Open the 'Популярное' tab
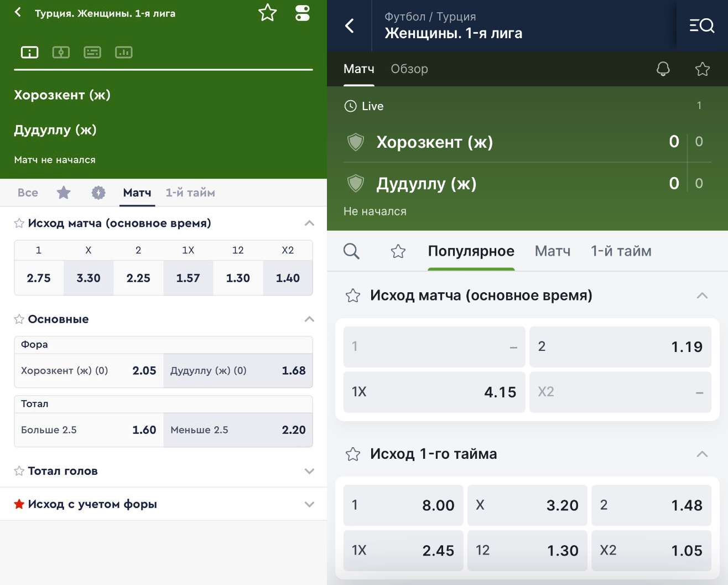 471,251
